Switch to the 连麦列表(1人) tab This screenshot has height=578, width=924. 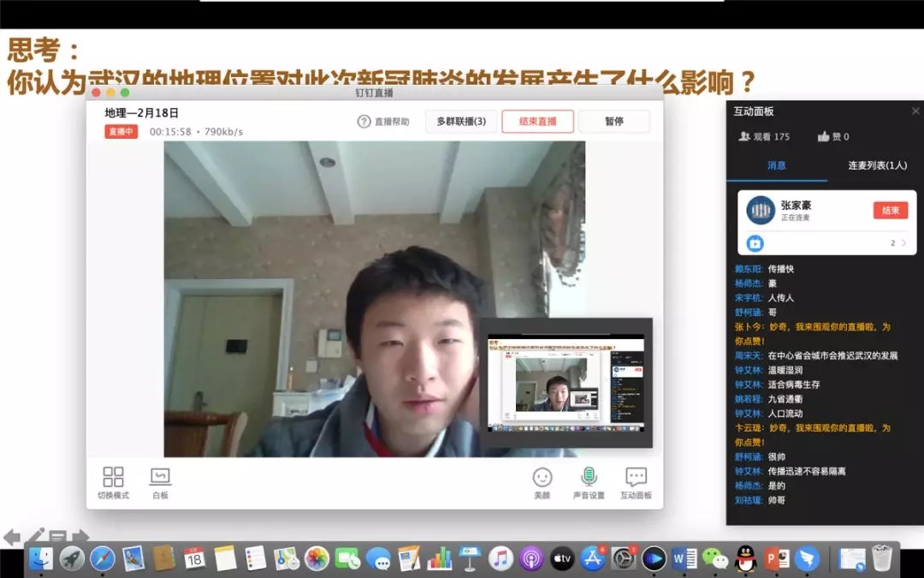pos(877,165)
